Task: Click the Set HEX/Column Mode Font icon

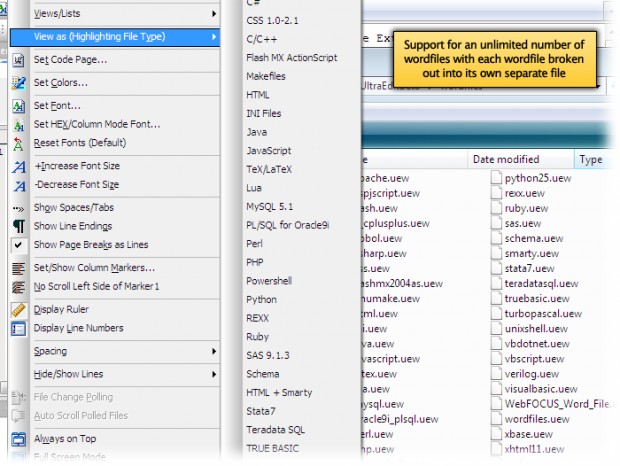Action: (x=18, y=125)
